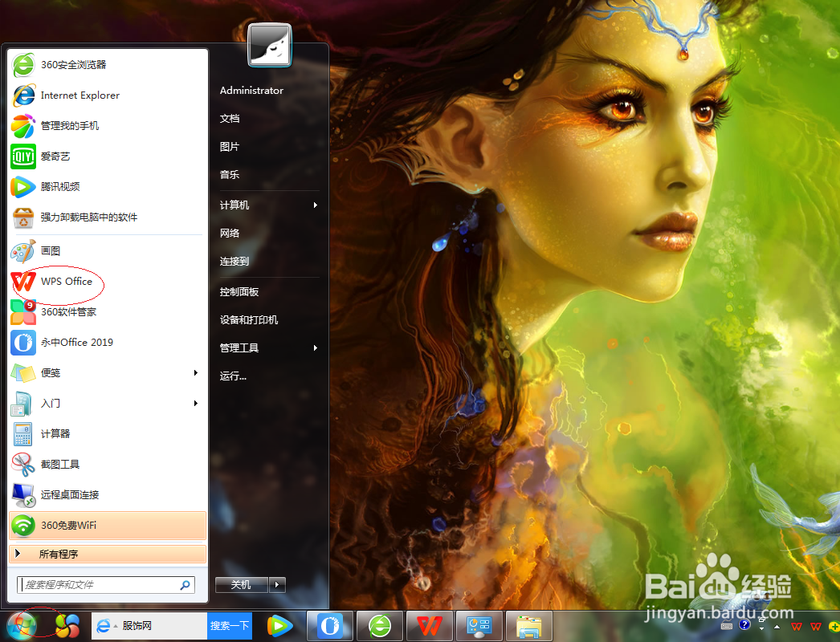Open 音乐 music library

(230, 175)
